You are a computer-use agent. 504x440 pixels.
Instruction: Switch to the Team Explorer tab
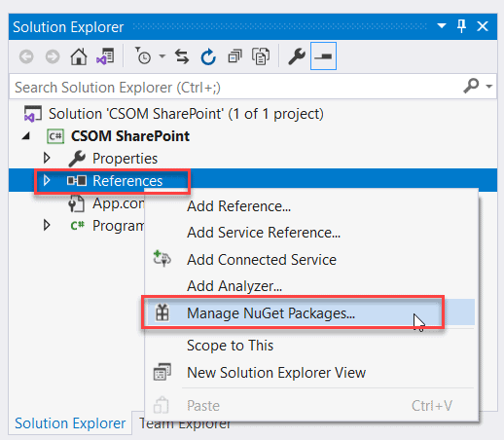click(x=185, y=424)
